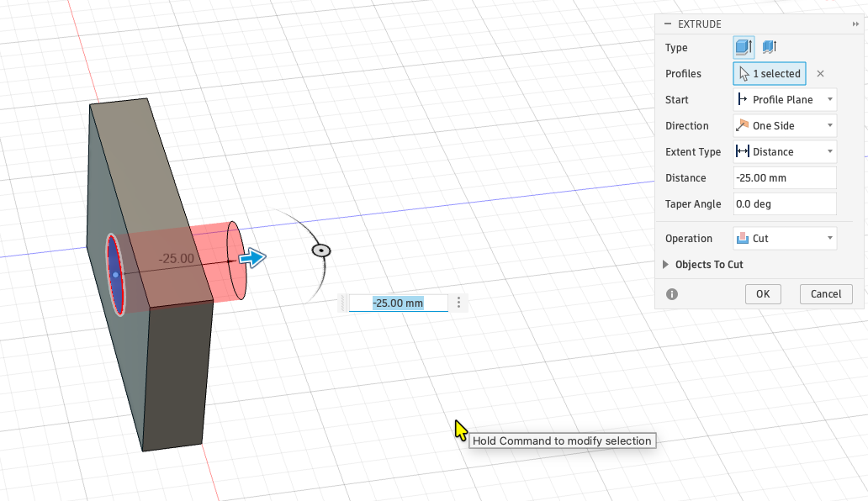
Task: Click the selected blue circular profile
Action: tap(115, 274)
